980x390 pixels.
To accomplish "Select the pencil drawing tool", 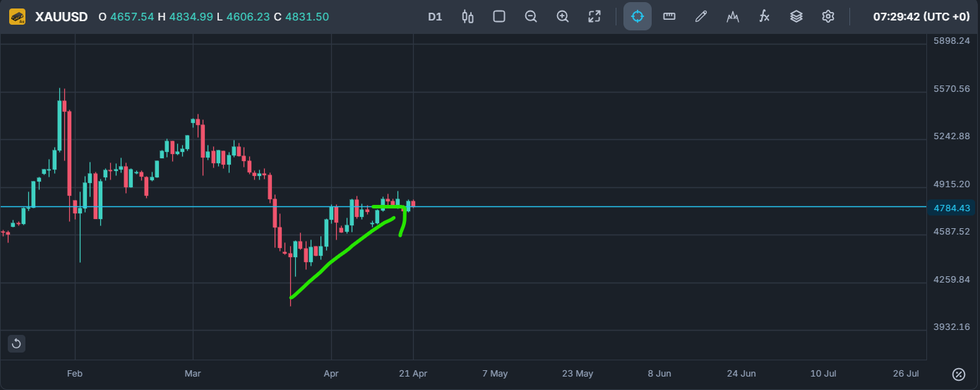I will (x=701, y=16).
